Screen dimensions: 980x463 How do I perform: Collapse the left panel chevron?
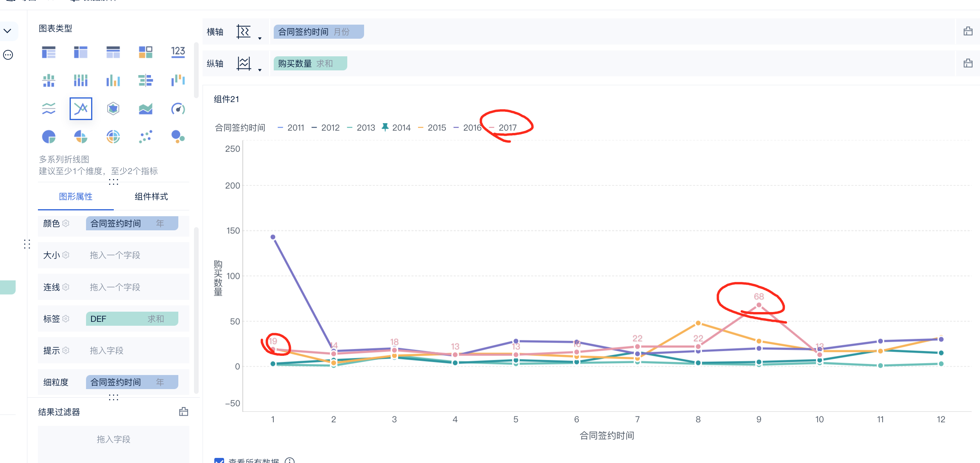[7, 31]
